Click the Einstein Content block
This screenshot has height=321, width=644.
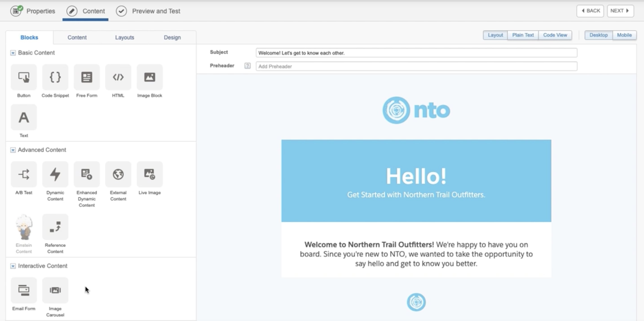24,227
